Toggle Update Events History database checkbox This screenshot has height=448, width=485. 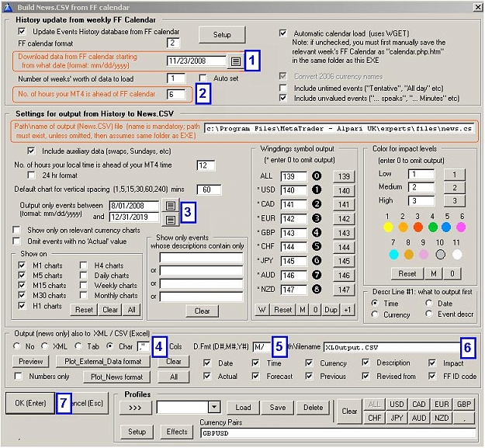(22, 32)
